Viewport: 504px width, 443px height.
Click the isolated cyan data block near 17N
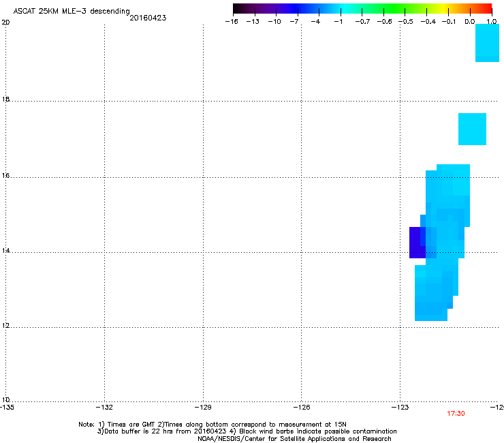472,129
